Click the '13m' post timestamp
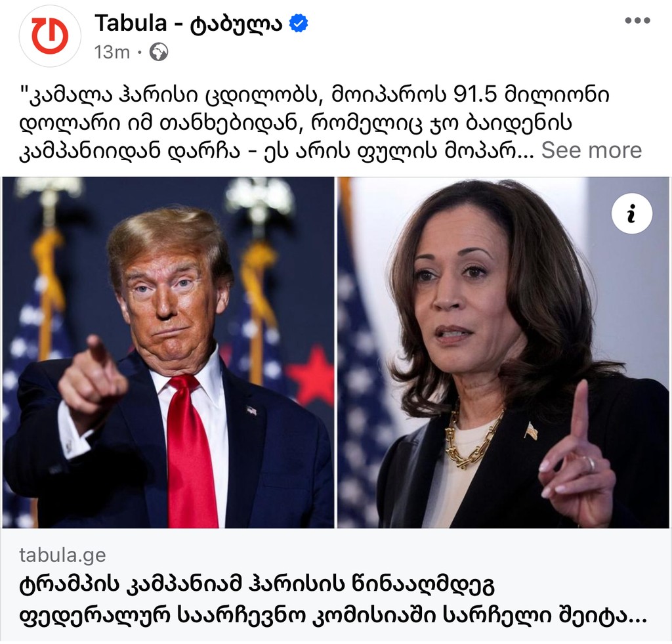672x644 pixels. [x=112, y=53]
